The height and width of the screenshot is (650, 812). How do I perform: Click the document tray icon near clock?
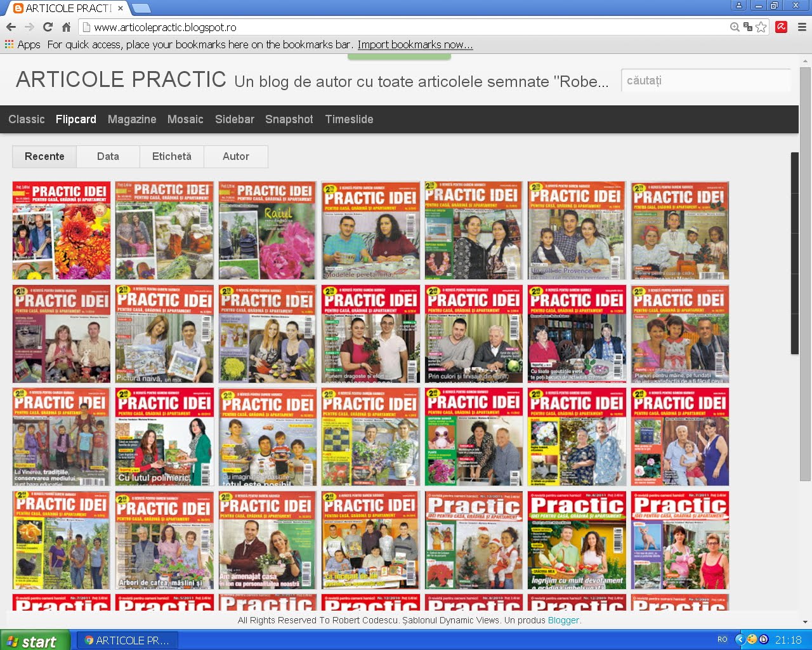(x=764, y=640)
